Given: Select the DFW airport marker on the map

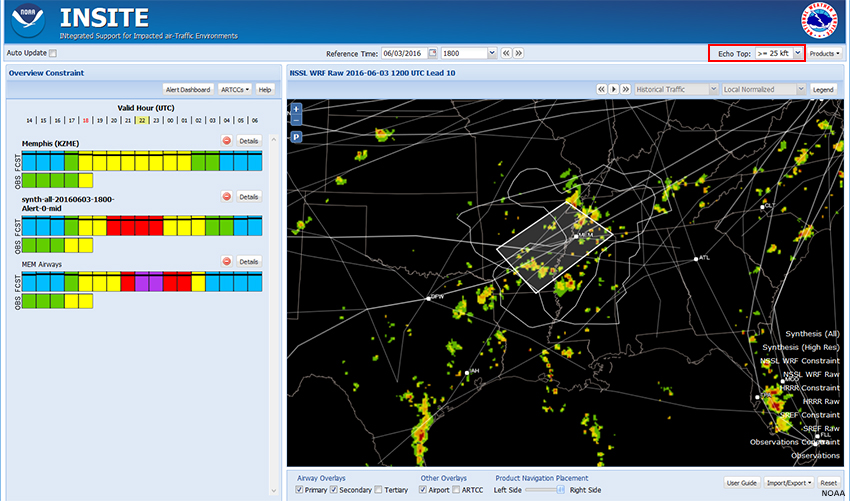Looking at the screenshot, I should 428,298.
